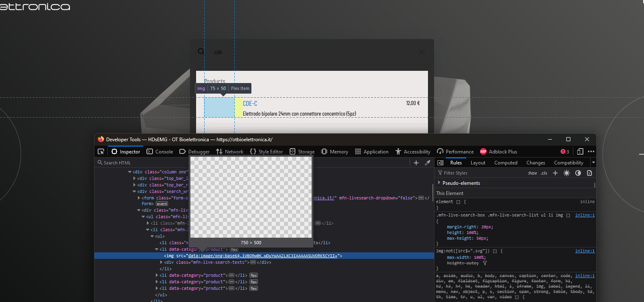Expand the mfn-live-search-texts div
The height and width of the screenshot is (302, 644).
coord(161,263)
